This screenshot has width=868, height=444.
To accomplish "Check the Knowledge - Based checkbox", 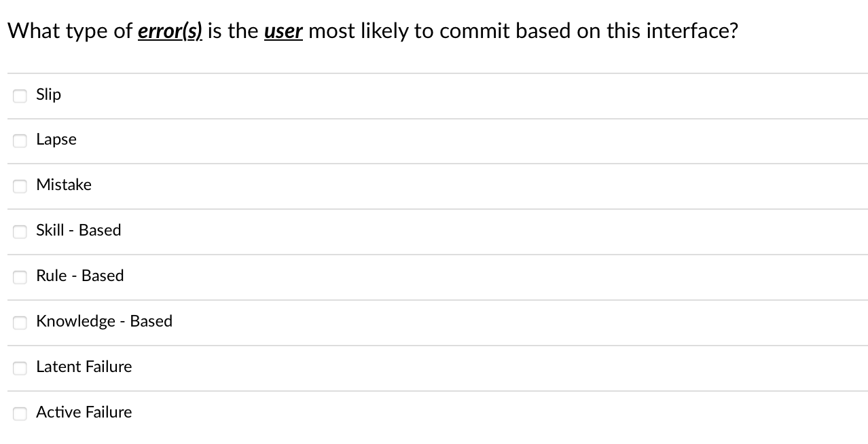I will coord(20,322).
